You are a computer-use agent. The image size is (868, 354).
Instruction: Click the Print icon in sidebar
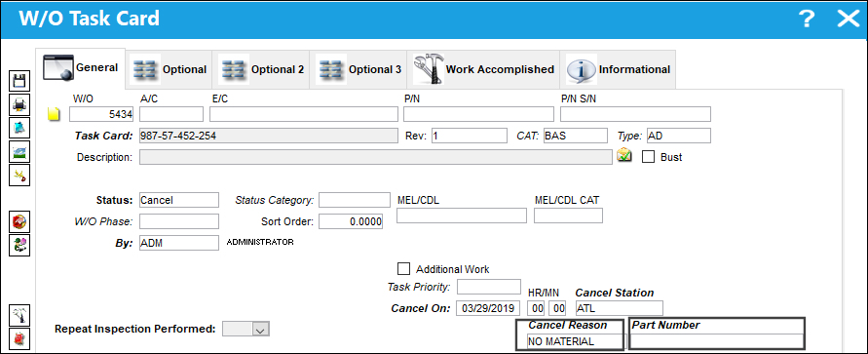tap(20, 104)
